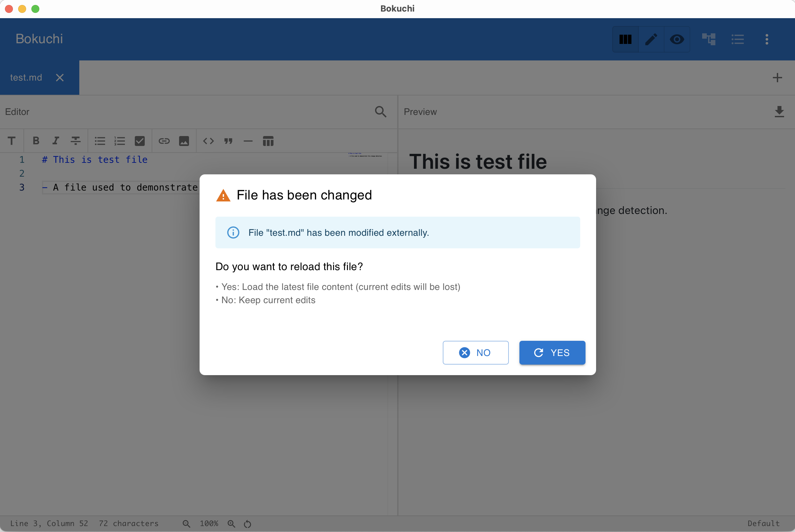The image size is (795, 532).
Task: Insert a horizontal rule
Action: click(248, 141)
